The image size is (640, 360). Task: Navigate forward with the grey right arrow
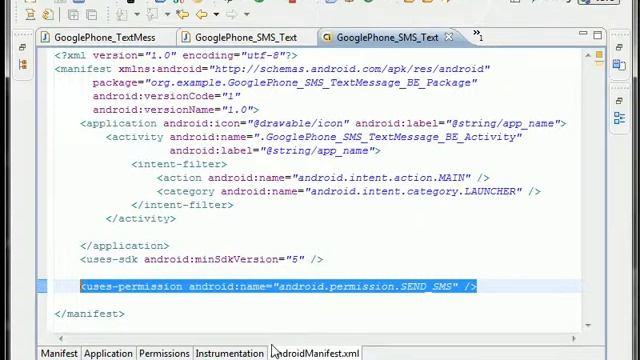click(x=231, y=15)
